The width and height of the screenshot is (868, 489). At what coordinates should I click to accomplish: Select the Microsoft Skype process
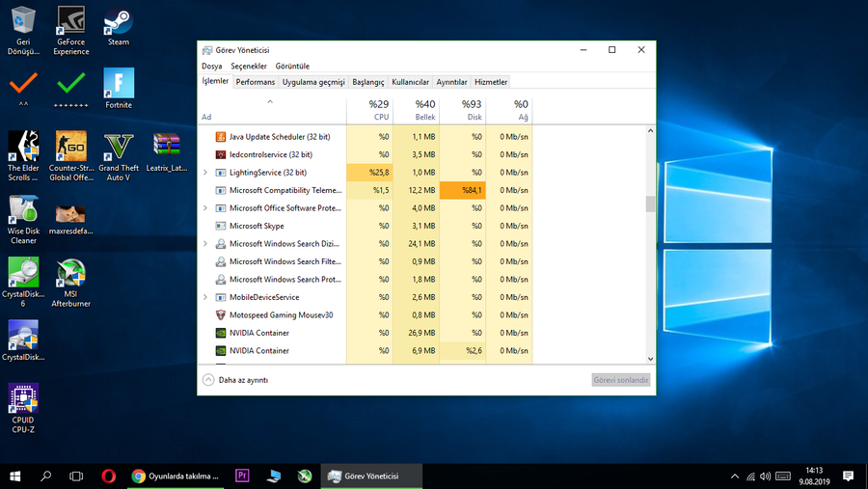[x=257, y=226]
